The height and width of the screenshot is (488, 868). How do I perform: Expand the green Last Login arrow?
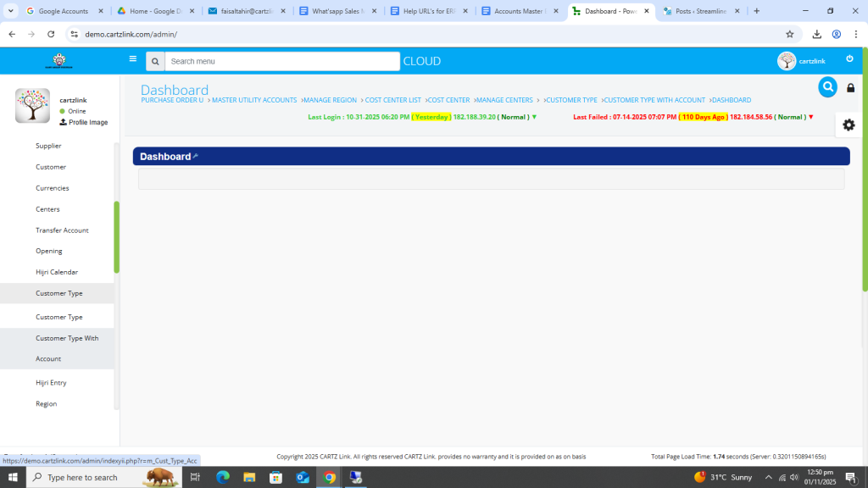pos(534,117)
